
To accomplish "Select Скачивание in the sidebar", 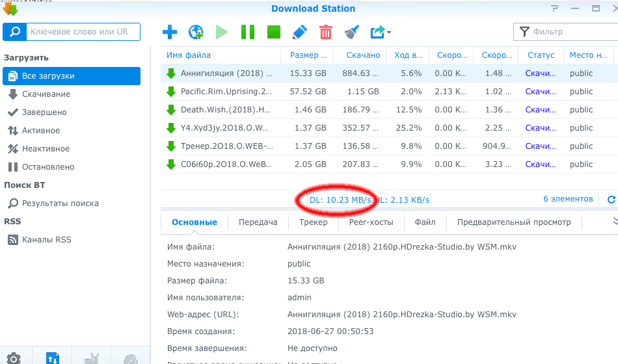I will (46, 94).
